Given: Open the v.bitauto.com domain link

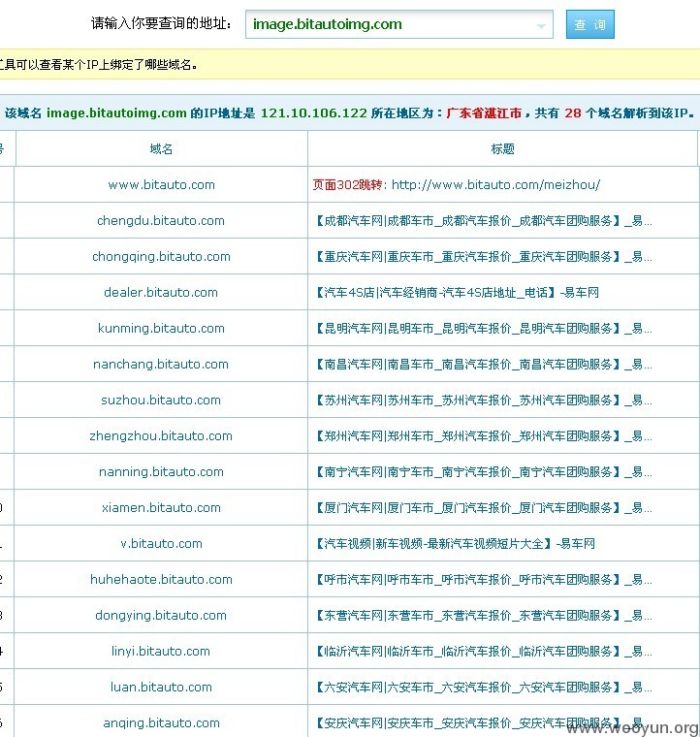Looking at the screenshot, I should pyautogui.click(x=161, y=544).
